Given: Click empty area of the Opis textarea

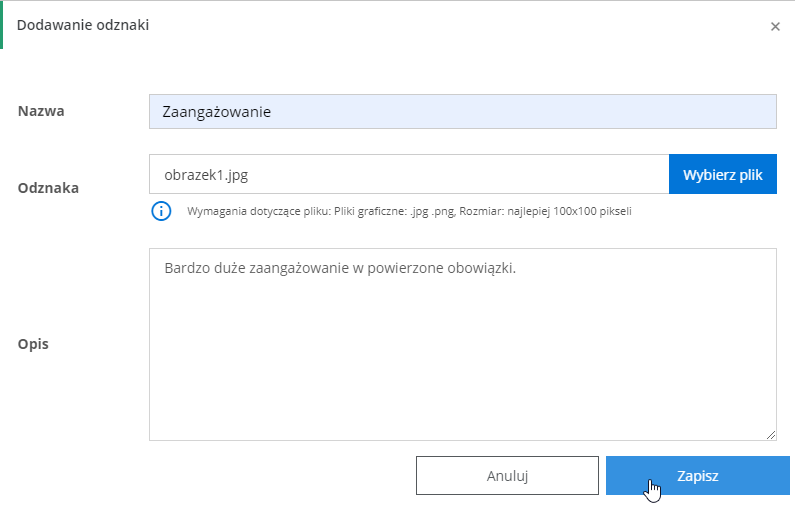Looking at the screenshot, I should pos(462,365).
